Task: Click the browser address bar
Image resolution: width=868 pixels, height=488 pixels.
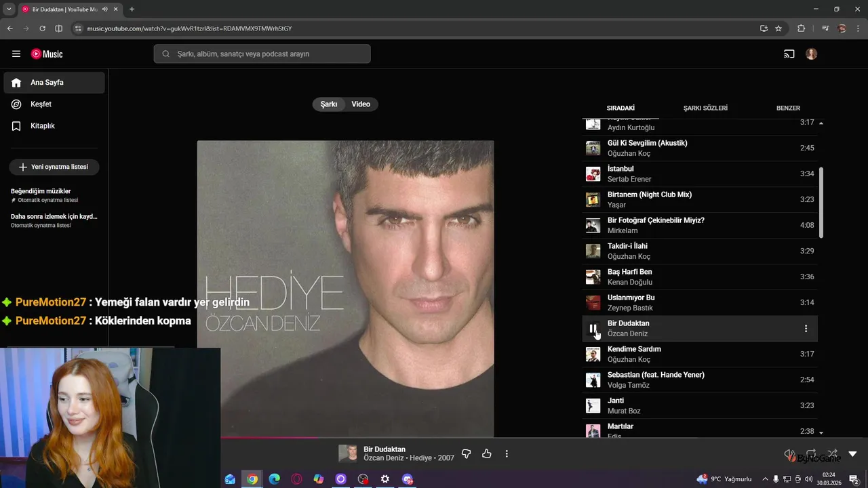Action: point(414,28)
